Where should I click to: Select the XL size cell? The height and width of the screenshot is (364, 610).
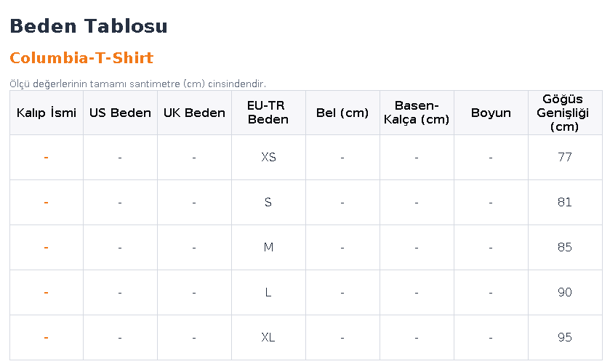tap(268, 338)
